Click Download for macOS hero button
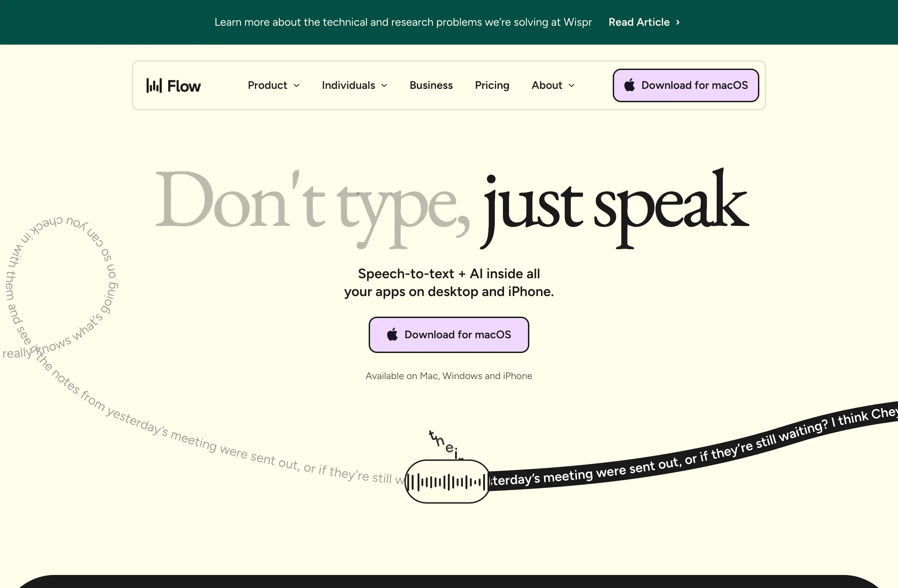This screenshot has width=898, height=588. (449, 334)
